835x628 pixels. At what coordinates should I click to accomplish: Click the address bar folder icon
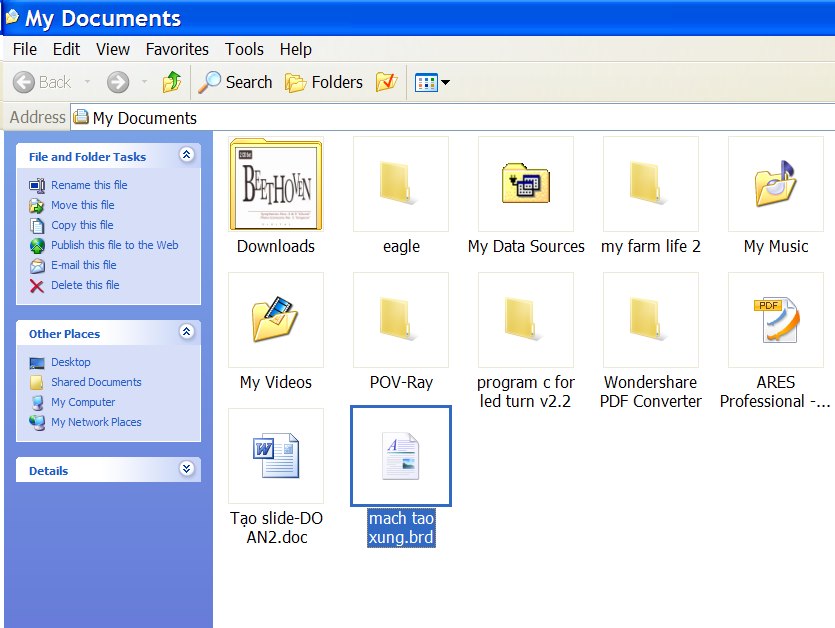[81, 117]
